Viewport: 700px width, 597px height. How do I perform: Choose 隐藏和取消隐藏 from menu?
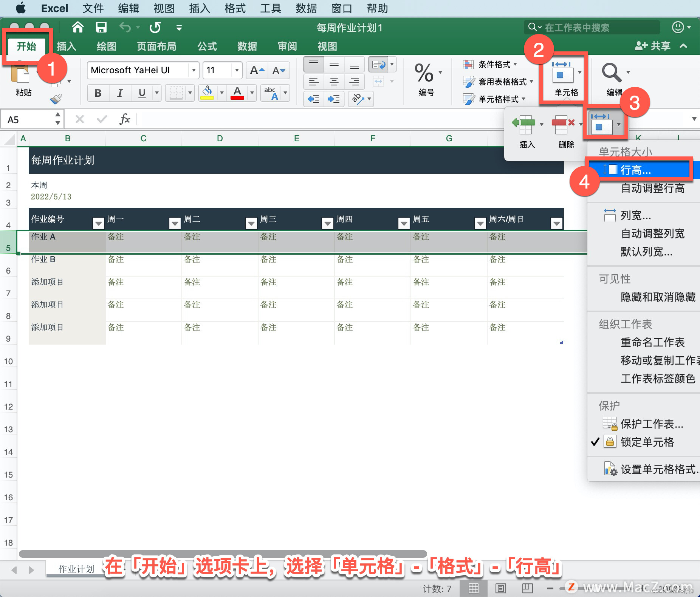click(x=658, y=297)
